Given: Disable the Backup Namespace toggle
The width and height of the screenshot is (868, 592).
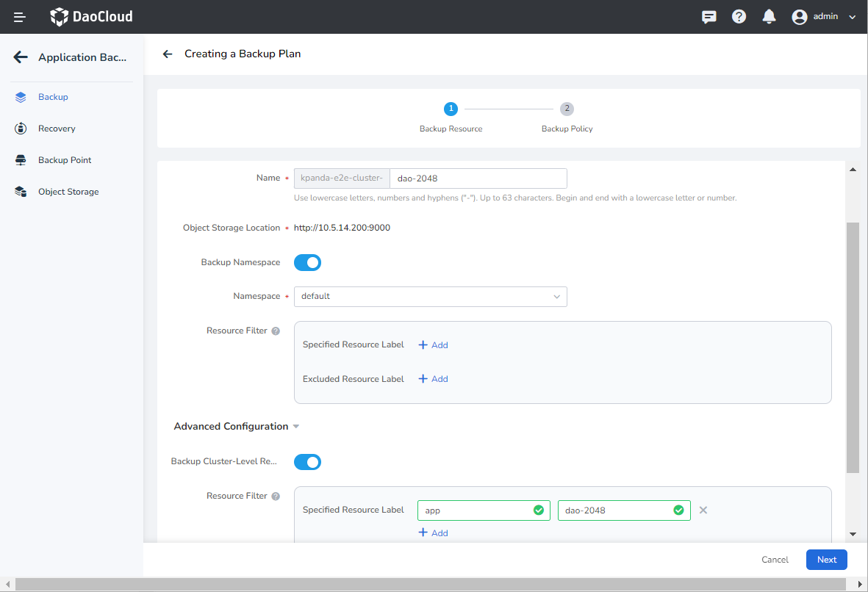Looking at the screenshot, I should (x=307, y=262).
